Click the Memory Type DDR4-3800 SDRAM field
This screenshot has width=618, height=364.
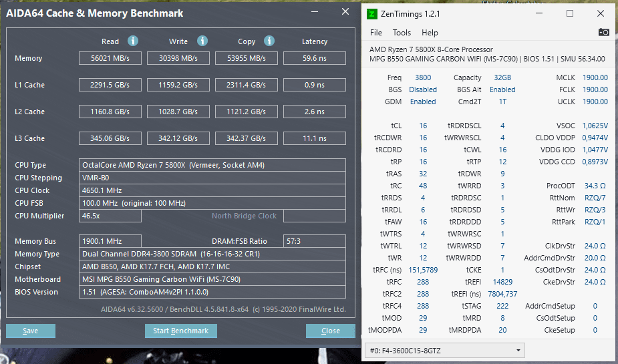[212, 254]
